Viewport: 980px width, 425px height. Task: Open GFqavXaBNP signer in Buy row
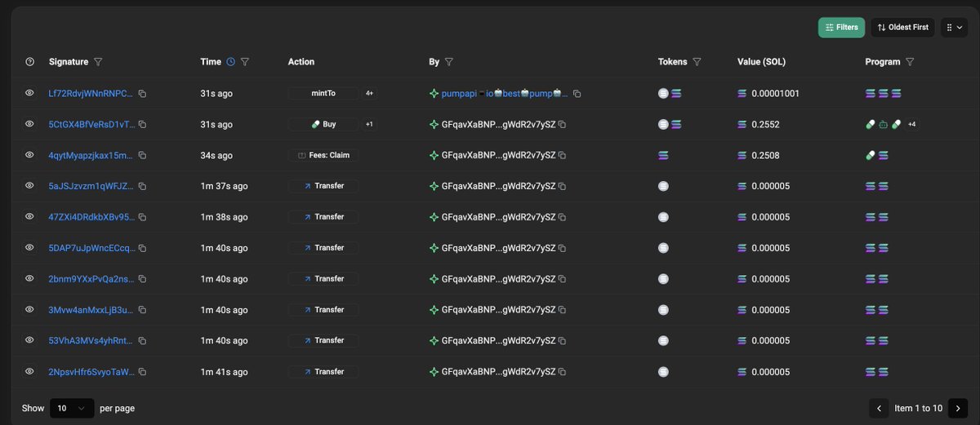pyautogui.click(x=498, y=125)
